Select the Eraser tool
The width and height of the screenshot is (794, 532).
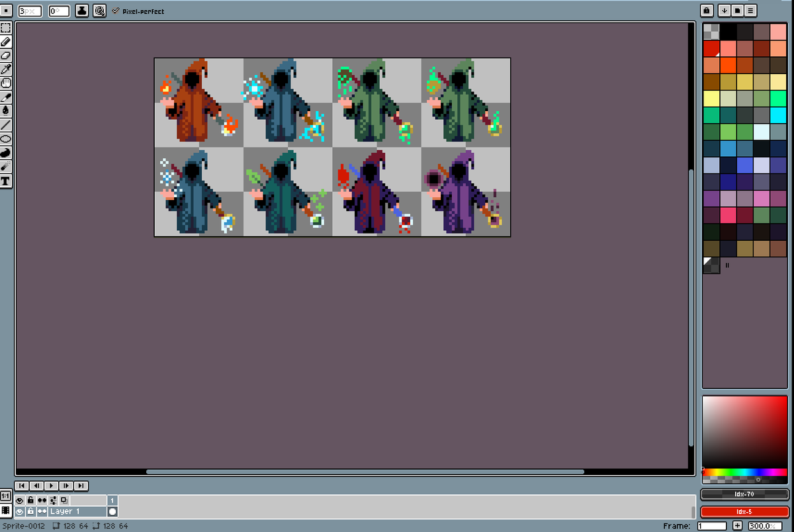coord(5,56)
